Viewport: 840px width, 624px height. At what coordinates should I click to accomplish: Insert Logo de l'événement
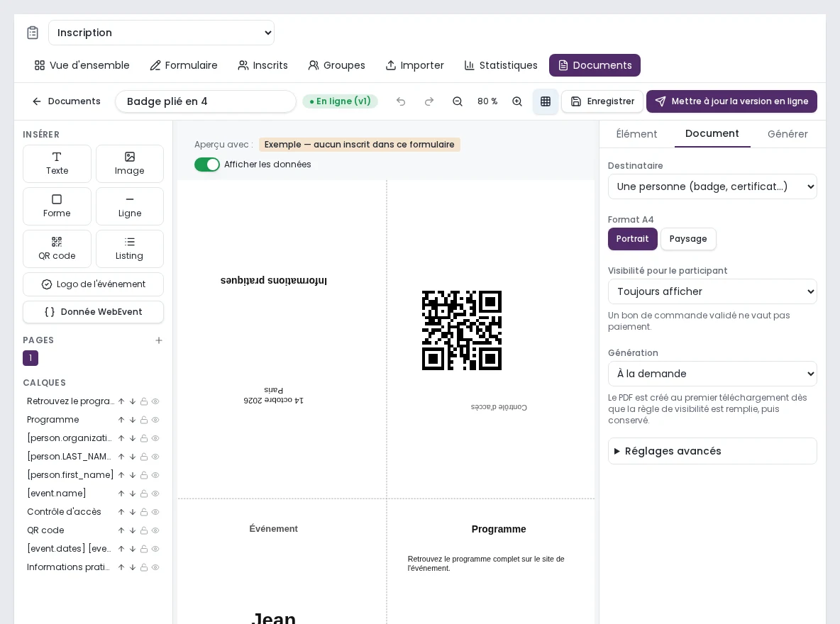click(x=93, y=284)
